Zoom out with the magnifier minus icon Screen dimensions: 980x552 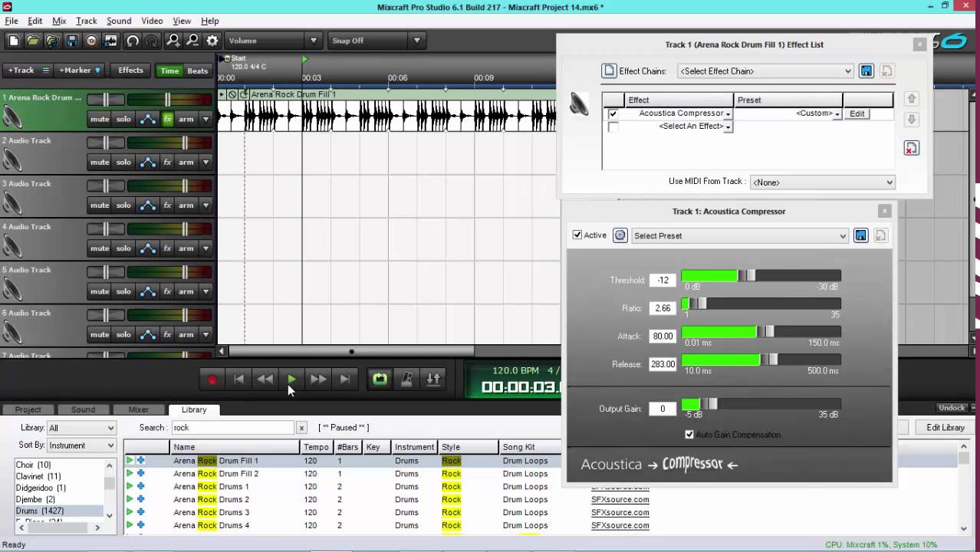(192, 41)
